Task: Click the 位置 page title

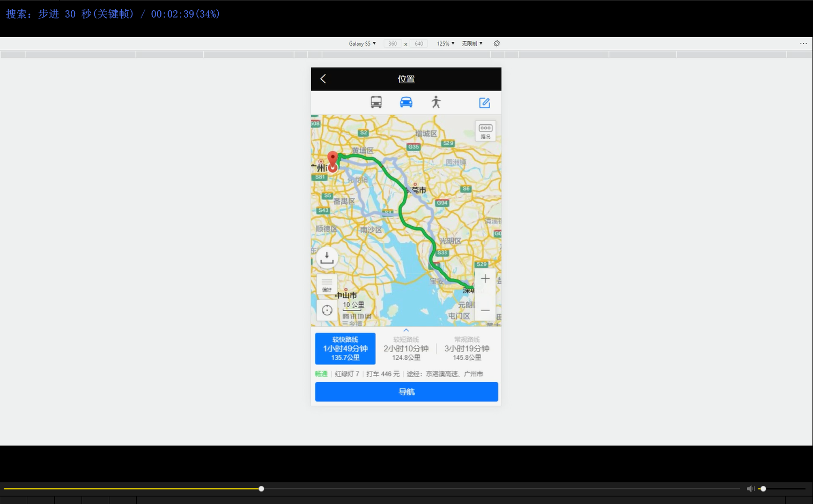Action: (x=406, y=79)
